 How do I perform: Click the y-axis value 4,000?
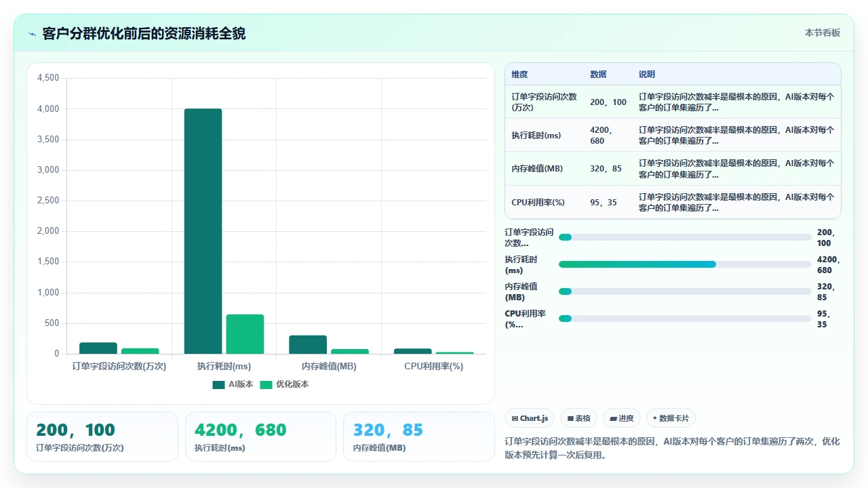click(x=47, y=109)
